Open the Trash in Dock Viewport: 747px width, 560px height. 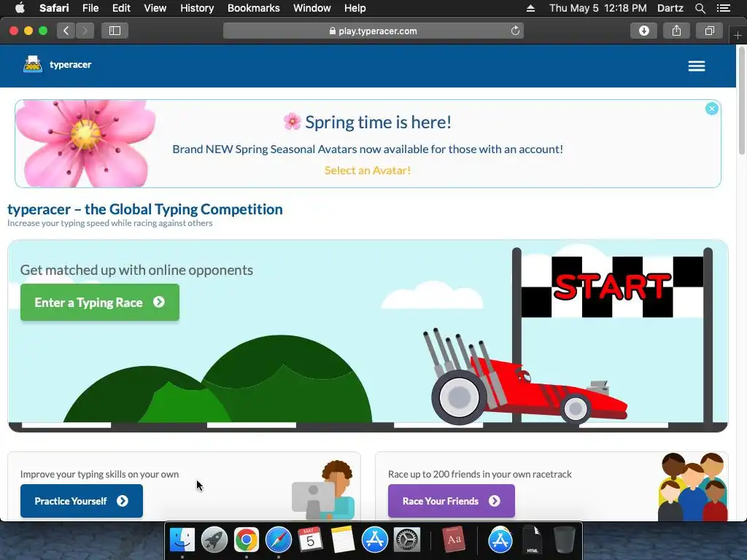564,540
